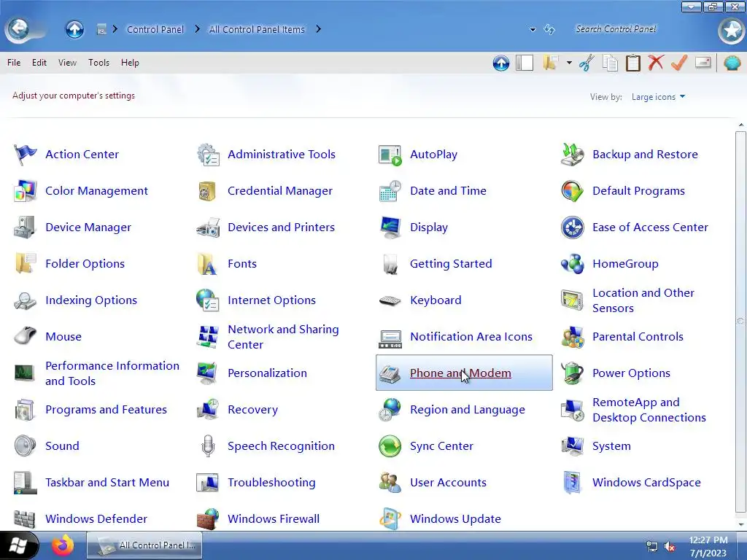Open the Indexing Options icon
The image size is (747, 560).
point(26,300)
